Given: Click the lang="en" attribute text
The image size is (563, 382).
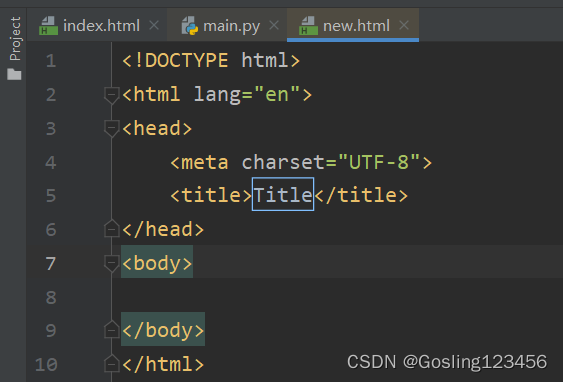Looking at the screenshot, I should coord(247,94).
